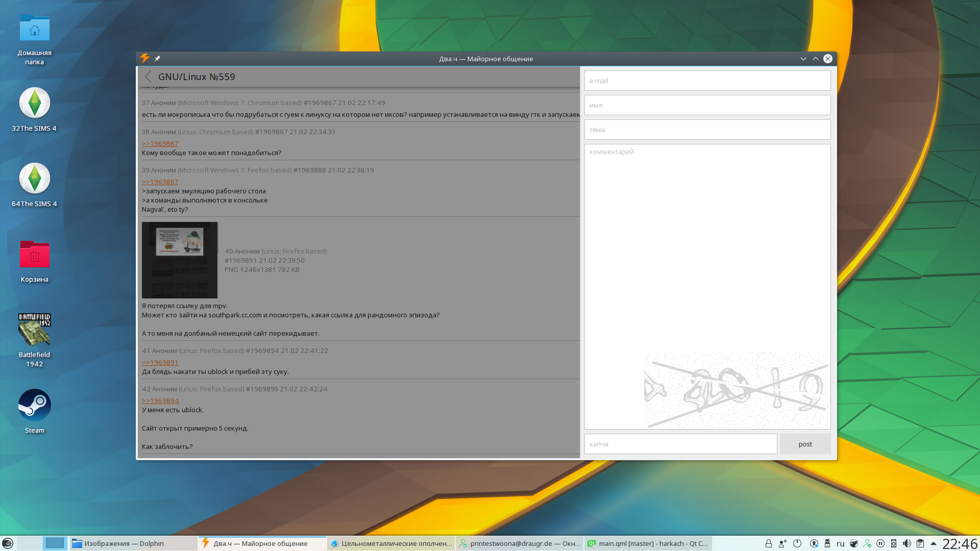Open removable device notifier in tray
Viewport: 980px width, 551px height.
827,543
